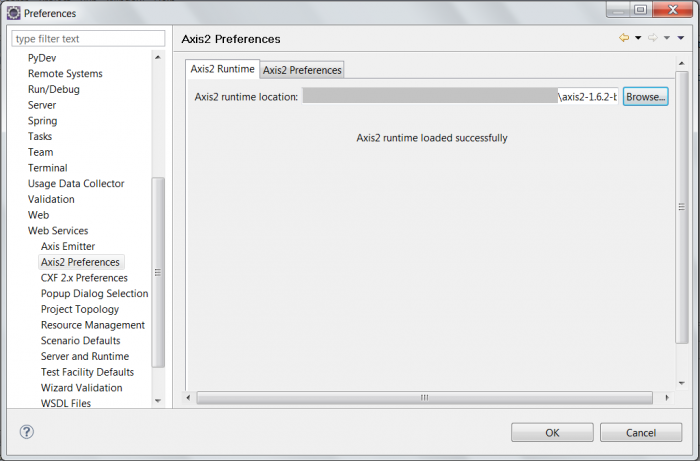Click the horizontal scrollbar right arrow
Screen dimensions: 700x461
tap(667, 397)
